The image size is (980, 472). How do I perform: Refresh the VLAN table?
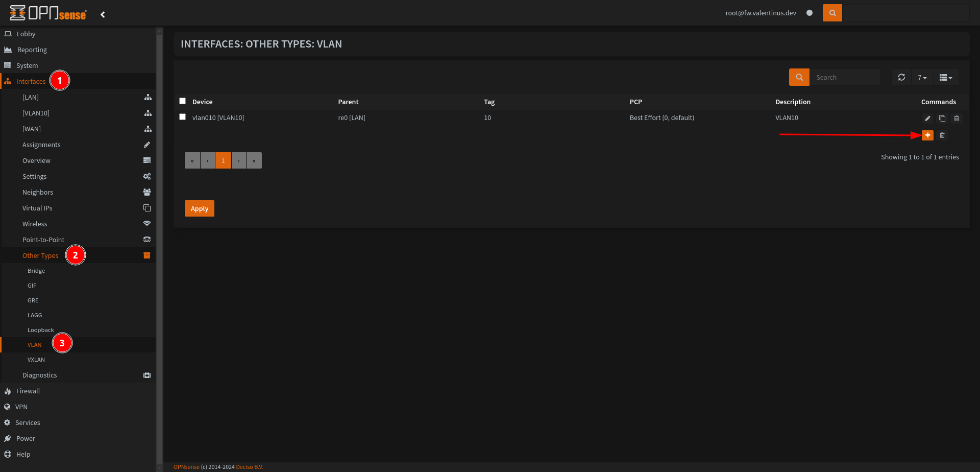click(x=901, y=77)
